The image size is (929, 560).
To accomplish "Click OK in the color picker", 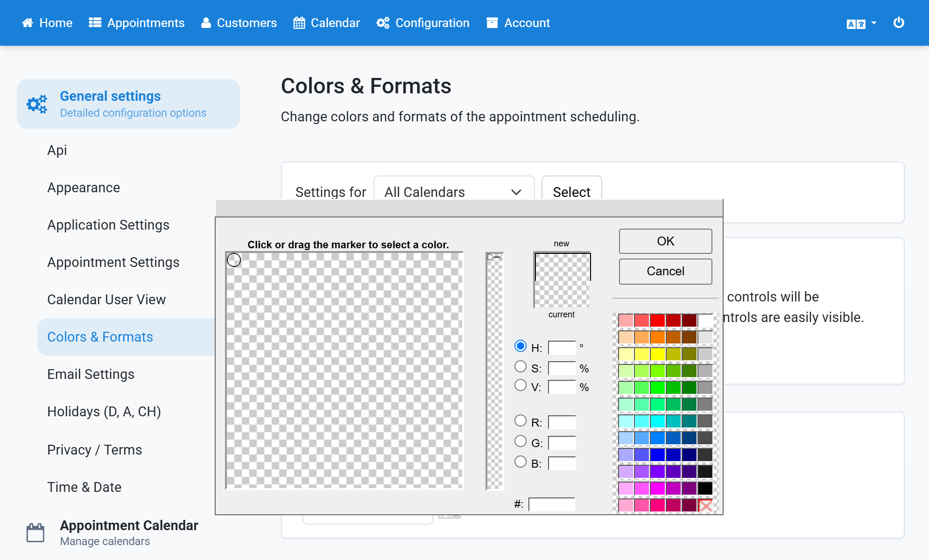I will pos(666,241).
